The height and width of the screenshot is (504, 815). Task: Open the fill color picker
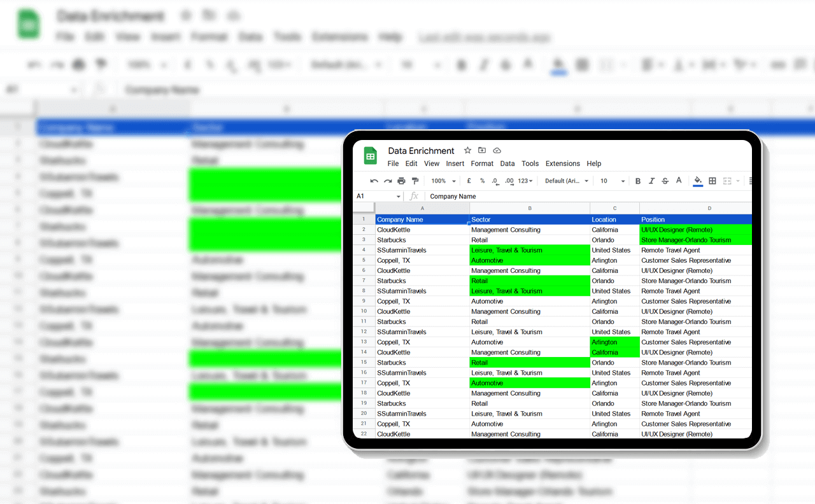click(x=698, y=181)
